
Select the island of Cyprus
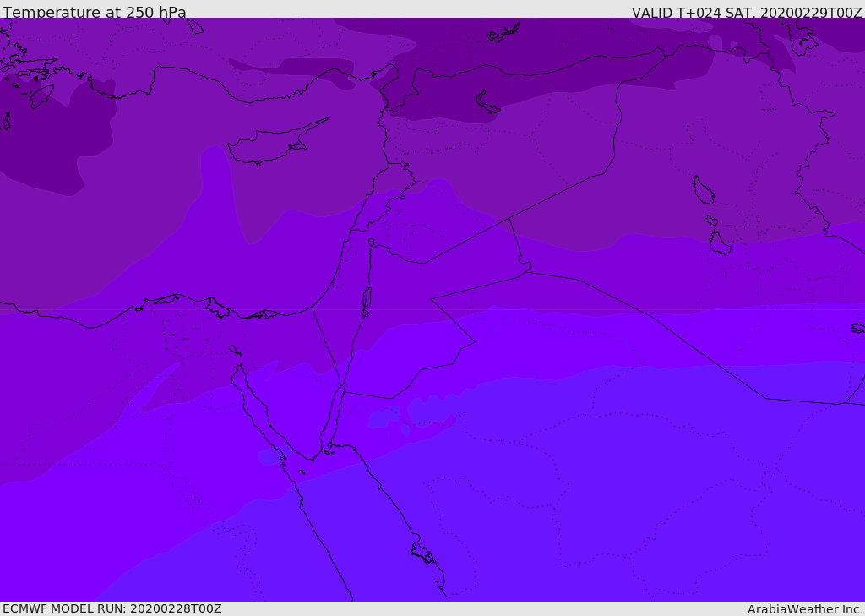coord(270,144)
